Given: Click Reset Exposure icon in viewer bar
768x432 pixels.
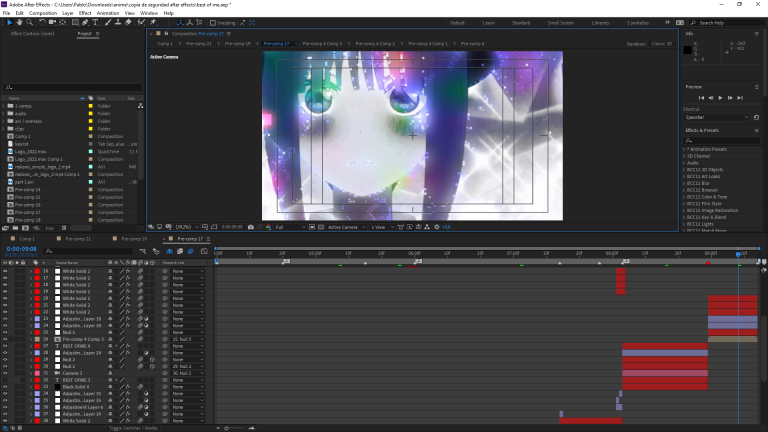Looking at the screenshot, I should [437, 227].
